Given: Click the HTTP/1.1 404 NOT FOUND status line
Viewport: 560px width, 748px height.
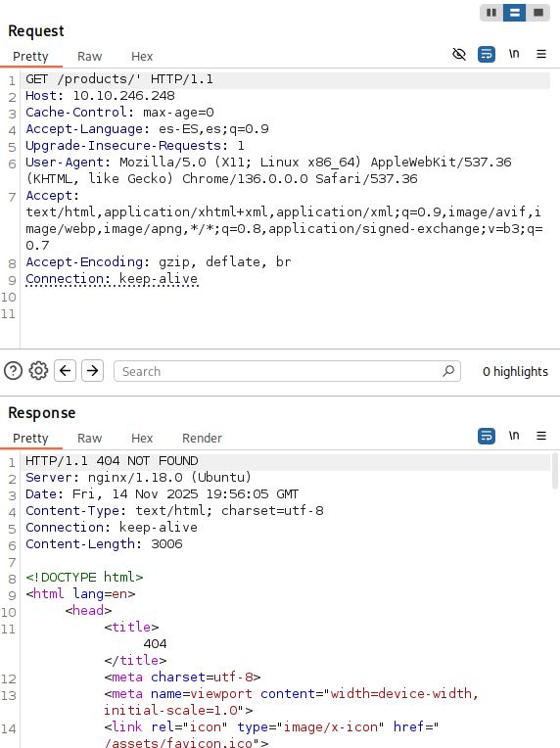Looking at the screenshot, I should click(112, 461).
